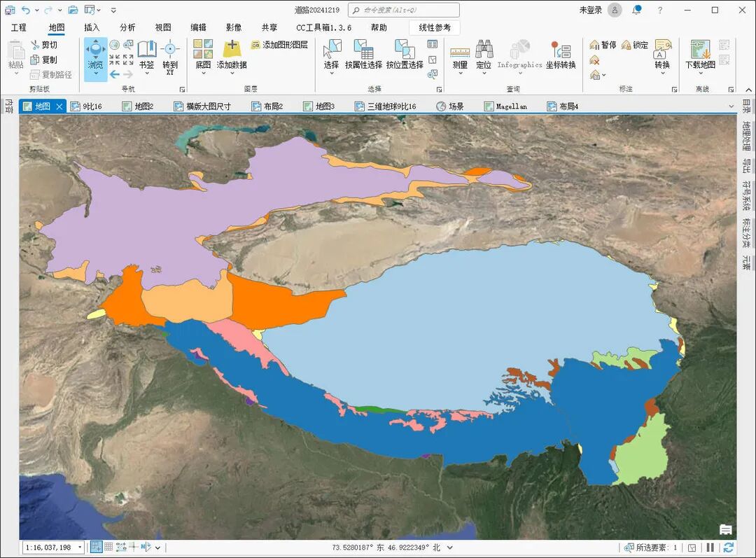
Task: Click 剪切 (Cut) in clipboard group
Action: pos(44,45)
